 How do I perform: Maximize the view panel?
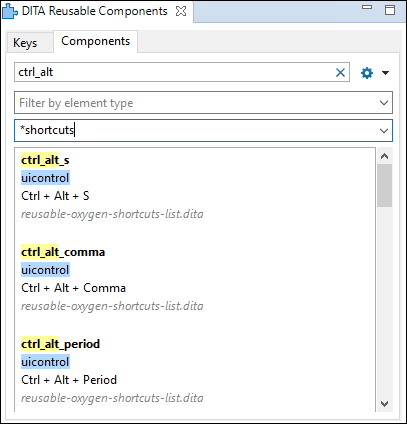(390, 10)
